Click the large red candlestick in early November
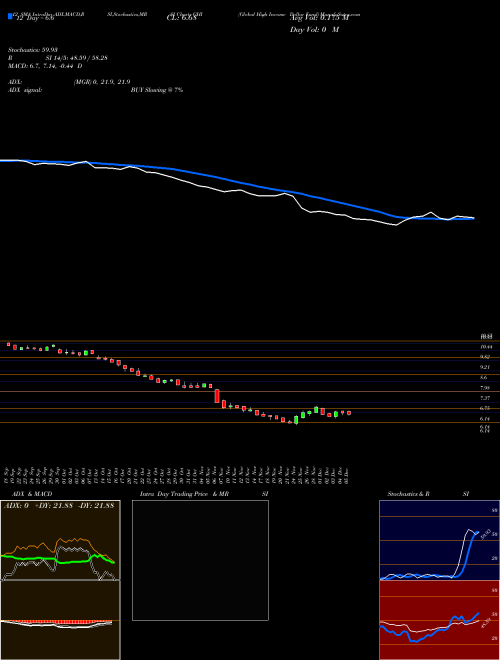500x660 pixels. click(217, 396)
